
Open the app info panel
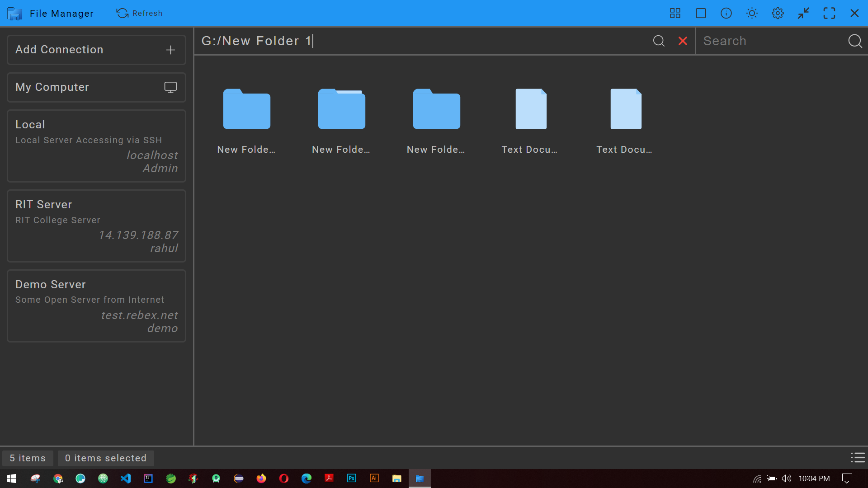pyautogui.click(x=726, y=13)
